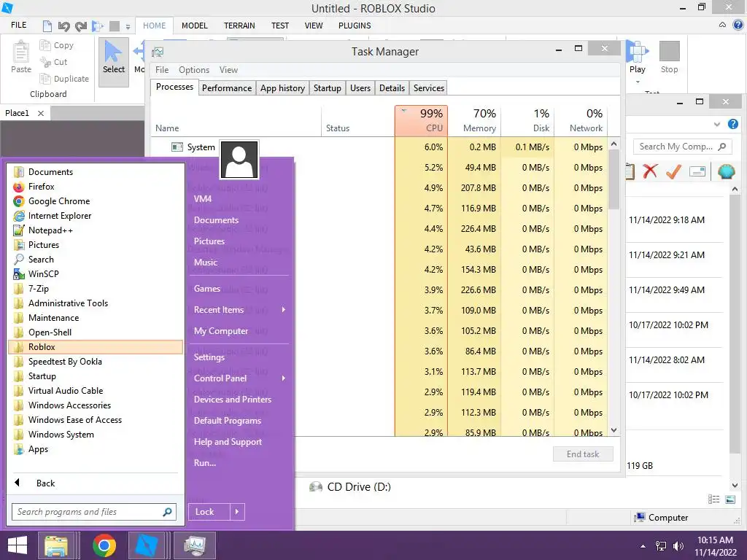This screenshot has height=560, width=747.
Task: Open WinSCP from the programs list
Action: (x=96, y=274)
